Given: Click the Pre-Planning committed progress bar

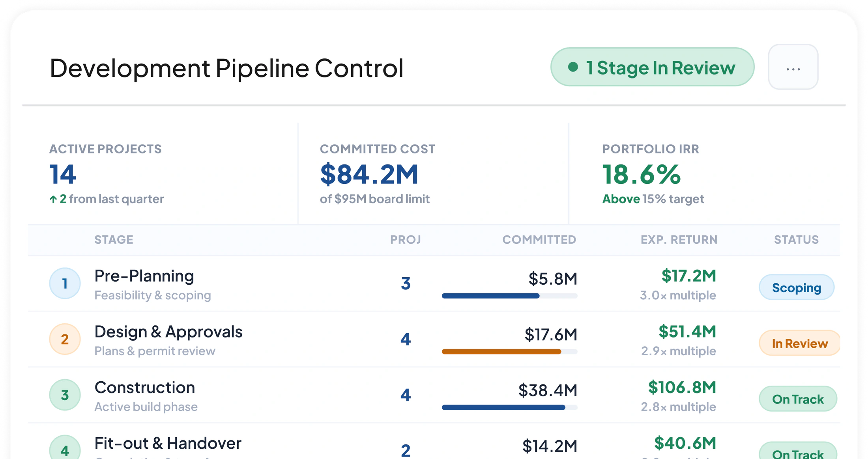Looking at the screenshot, I should (509, 296).
